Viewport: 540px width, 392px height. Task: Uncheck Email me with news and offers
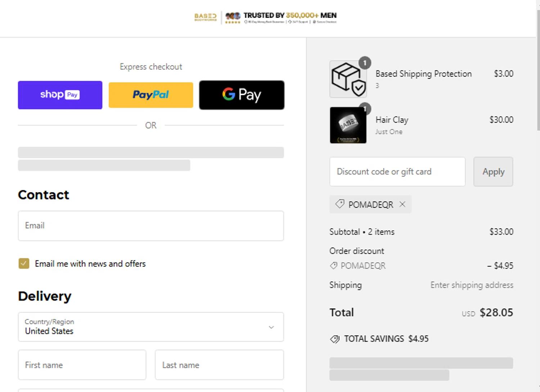[24, 264]
